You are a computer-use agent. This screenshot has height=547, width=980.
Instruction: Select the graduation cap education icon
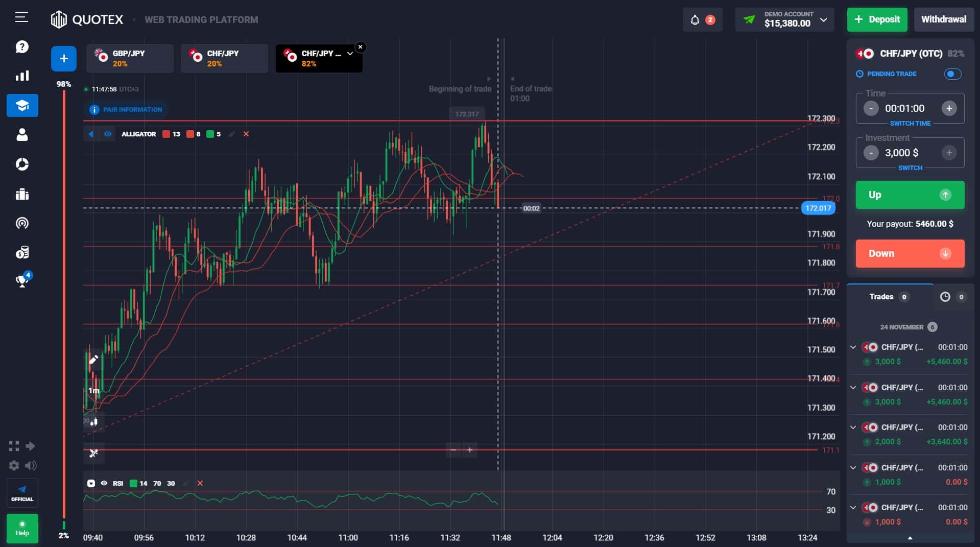[x=22, y=106]
